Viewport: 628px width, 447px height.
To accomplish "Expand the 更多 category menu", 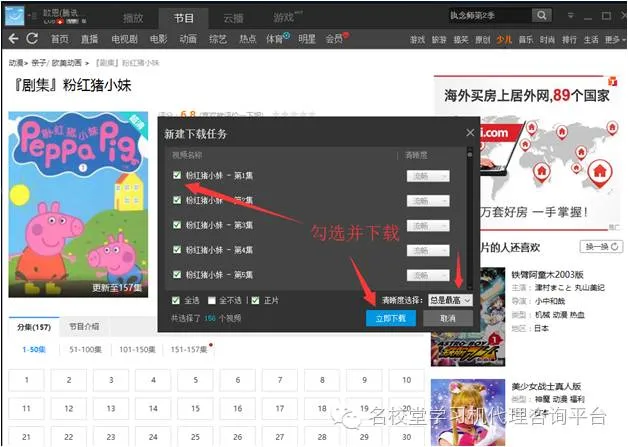I will point(614,40).
